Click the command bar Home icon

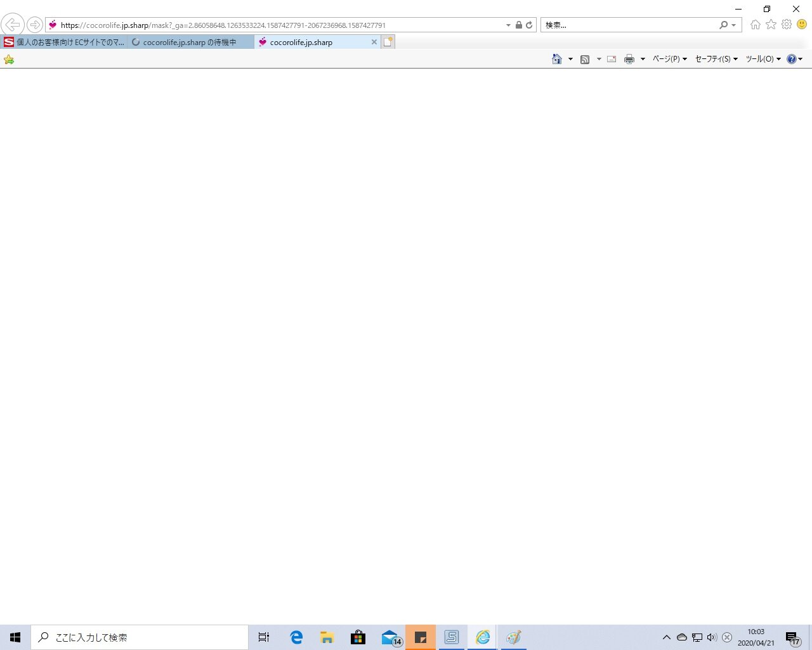(557, 59)
